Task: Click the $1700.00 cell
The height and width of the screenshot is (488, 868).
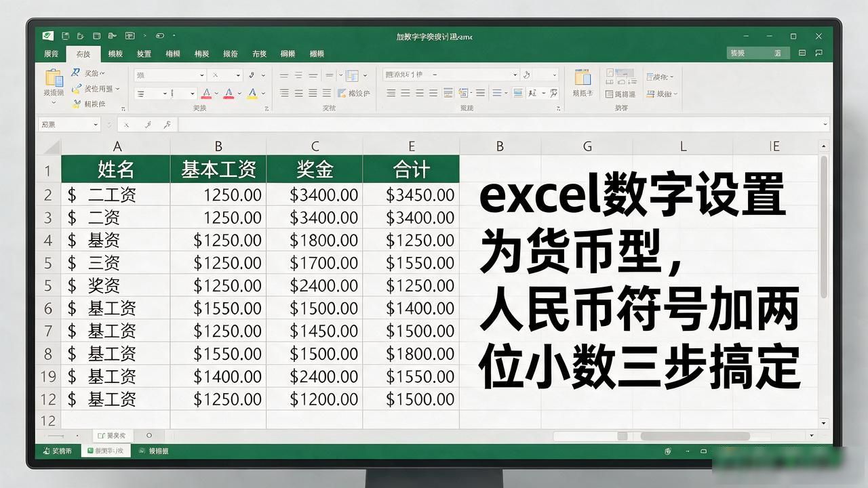Action: 315,263
